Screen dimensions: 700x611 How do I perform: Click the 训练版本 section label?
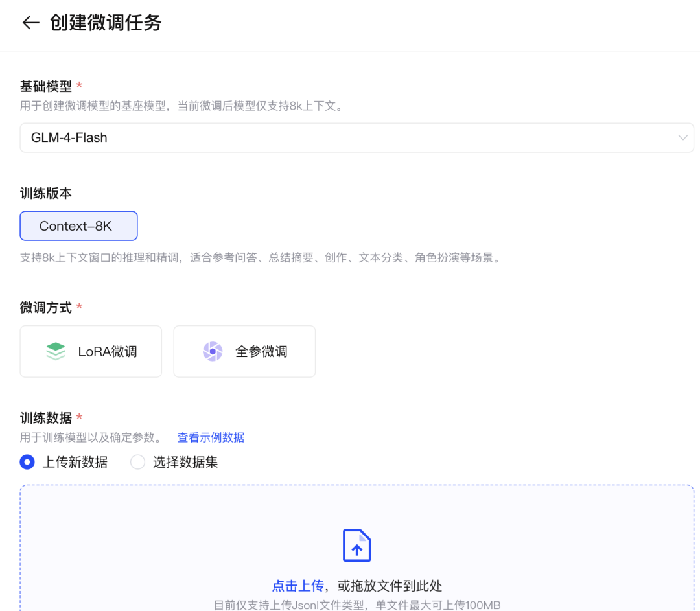click(45, 193)
